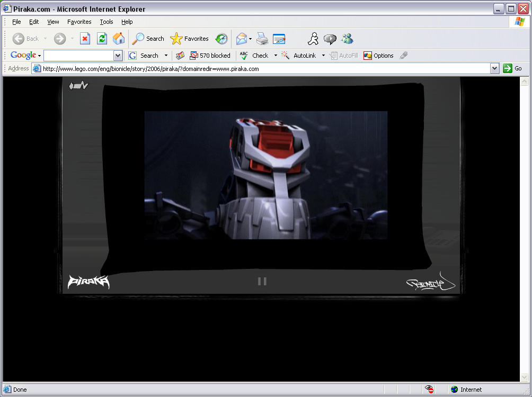Click inside the Google toolbar search field
The width and height of the screenshot is (532, 397).
[78, 56]
